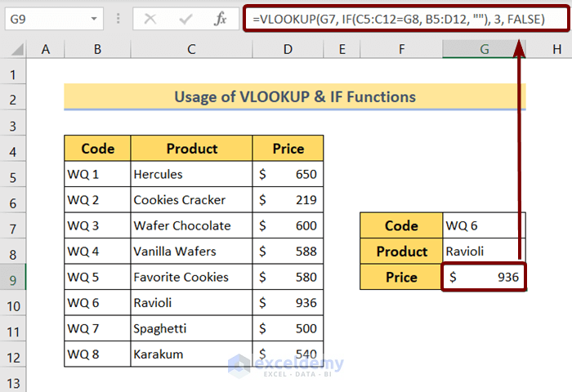Click cell 'Cookies Cracker'
572x392 pixels.
191,200
